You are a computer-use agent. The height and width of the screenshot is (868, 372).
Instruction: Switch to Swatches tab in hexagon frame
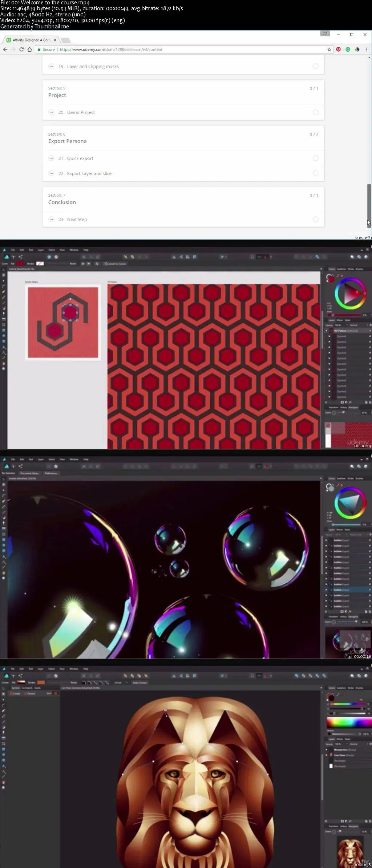[341, 269]
